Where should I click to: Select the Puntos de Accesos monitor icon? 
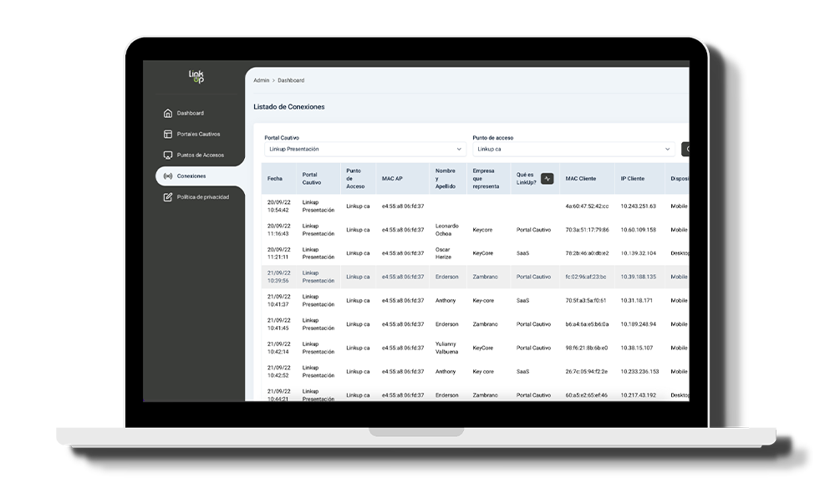coord(168,155)
